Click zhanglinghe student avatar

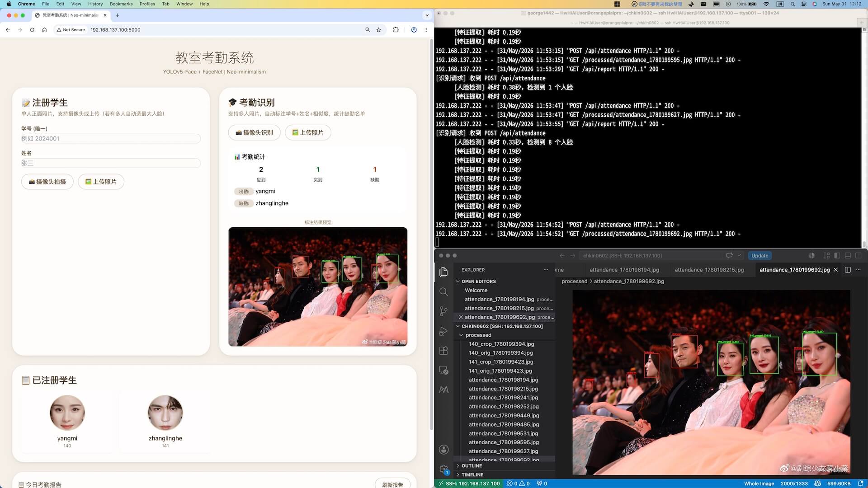[x=165, y=413]
